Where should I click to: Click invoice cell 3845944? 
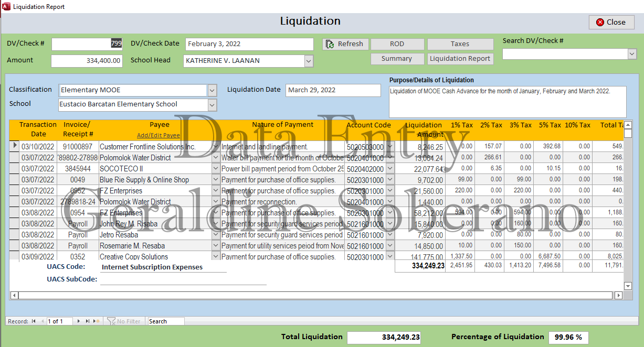point(78,169)
